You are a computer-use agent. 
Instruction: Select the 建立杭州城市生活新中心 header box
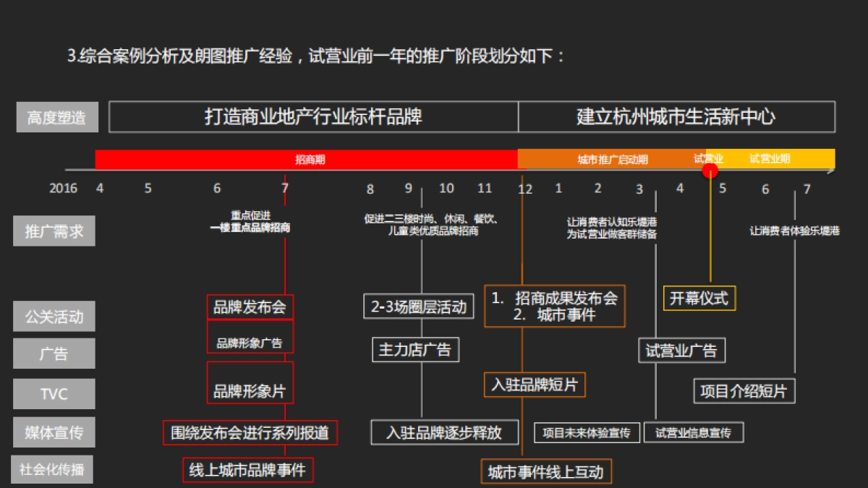(x=673, y=116)
